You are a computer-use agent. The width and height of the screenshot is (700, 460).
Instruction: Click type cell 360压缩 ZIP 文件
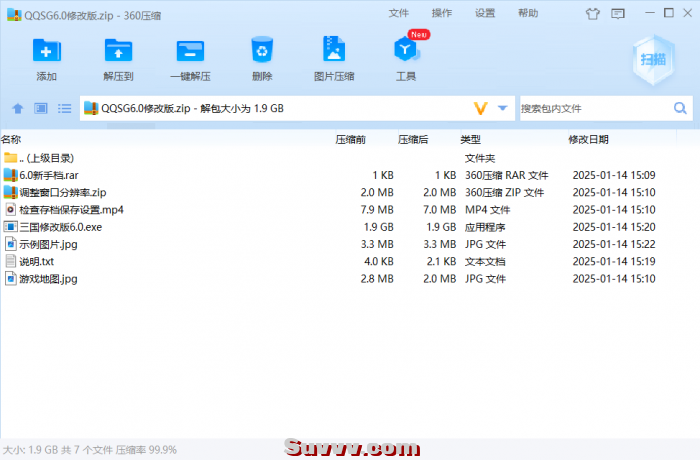click(504, 192)
